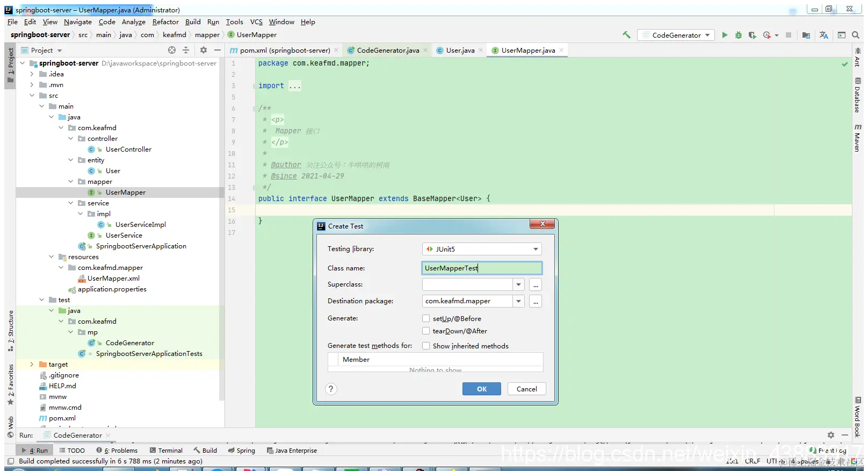Open the Destination package dropdown arrow
This screenshot has width=868, height=471.
click(x=518, y=301)
